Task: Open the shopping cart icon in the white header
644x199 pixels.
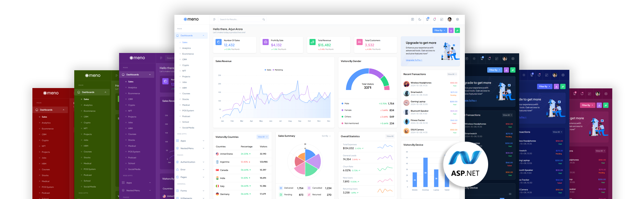Action: [427, 20]
